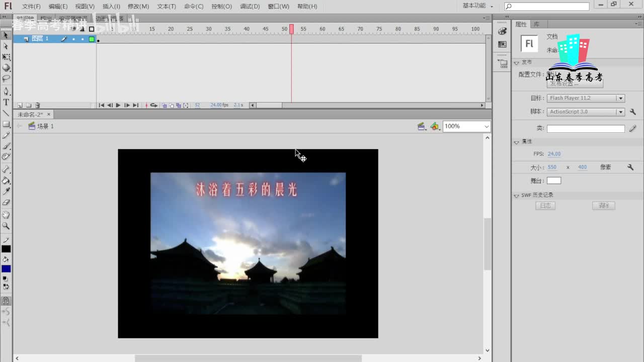Open the 基本功能 workspace dropdown
Image resolution: width=644 pixels, height=362 pixels.
(478, 6)
